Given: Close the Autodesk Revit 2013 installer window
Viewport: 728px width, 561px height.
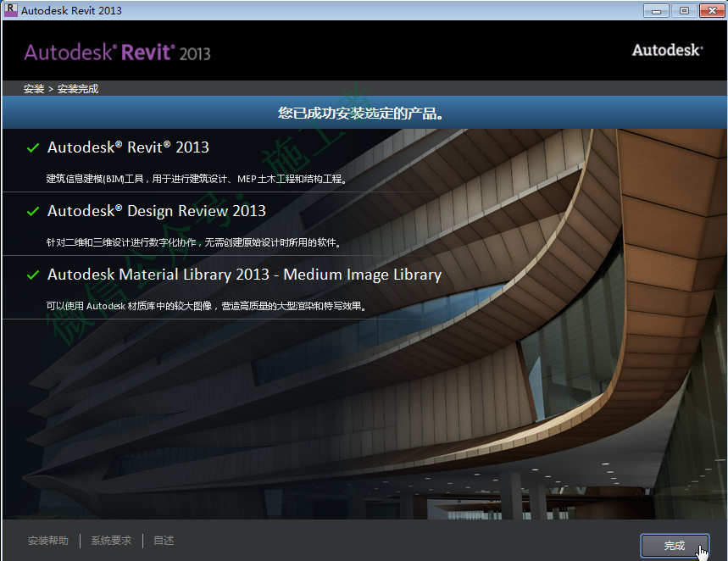Looking at the screenshot, I should (x=712, y=11).
